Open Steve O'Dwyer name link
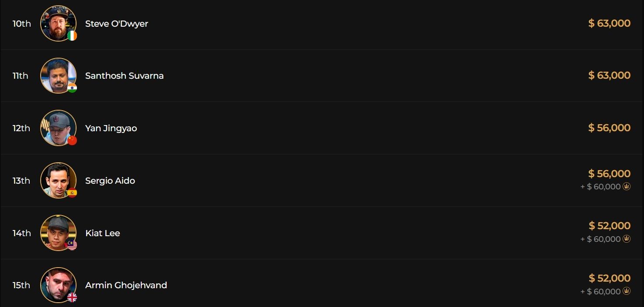Viewport: 644px width, 307px height. (x=117, y=24)
